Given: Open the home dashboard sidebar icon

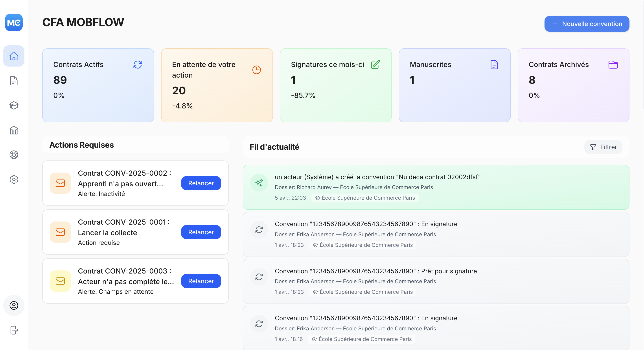Looking at the screenshot, I should (14, 56).
